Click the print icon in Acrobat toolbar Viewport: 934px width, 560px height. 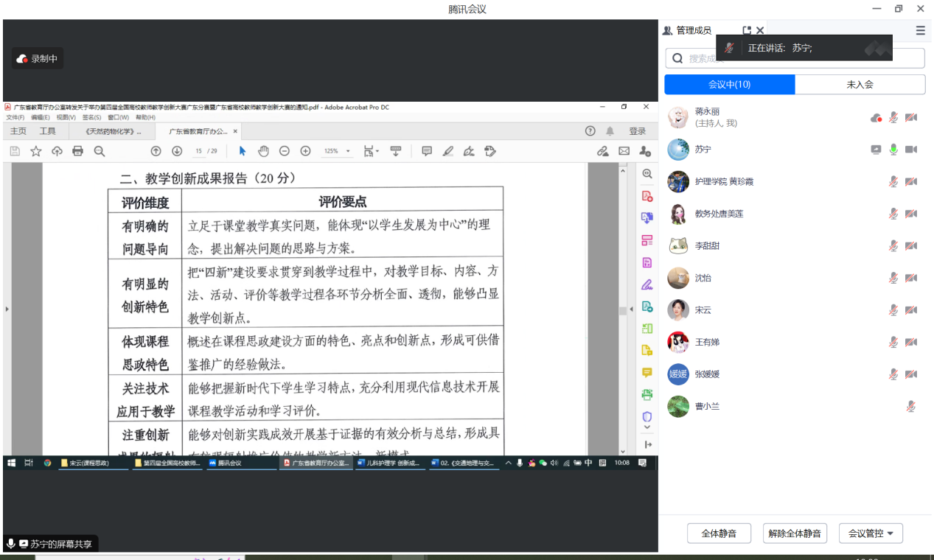[78, 151]
